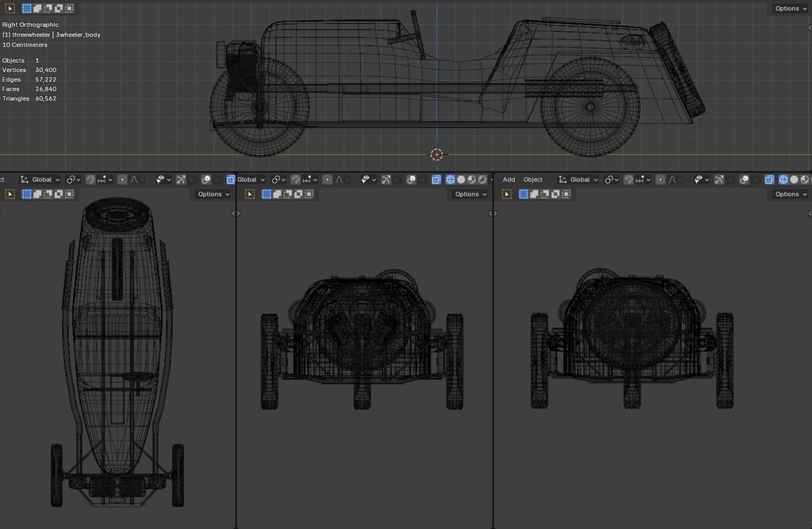This screenshot has height=529, width=812.
Task: Toggle proportional editing in the leftmost header
Action: coord(122,179)
